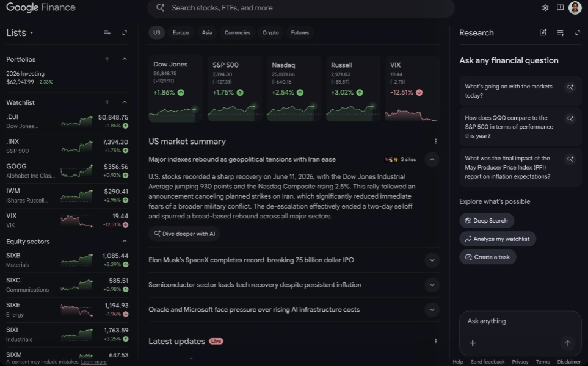Click the Dive deeper with AI button
Image resolution: width=588 pixels, height=366 pixels.
tap(184, 234)
